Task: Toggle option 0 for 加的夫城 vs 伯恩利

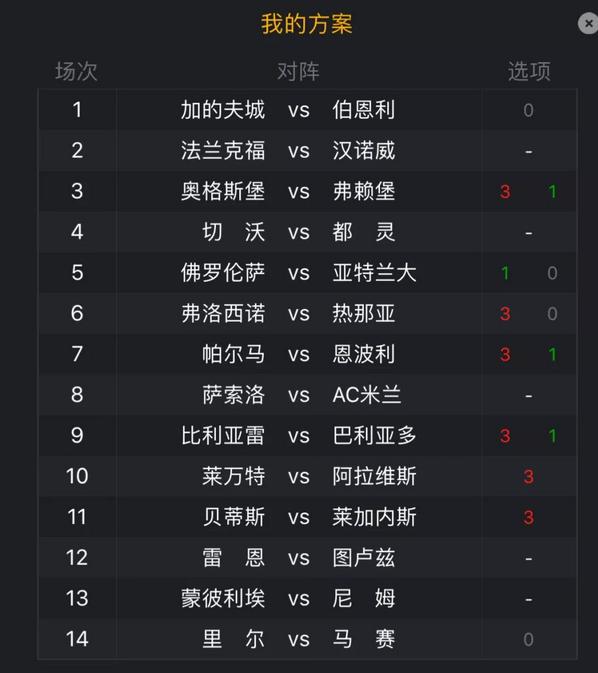Action: point(528,111)
